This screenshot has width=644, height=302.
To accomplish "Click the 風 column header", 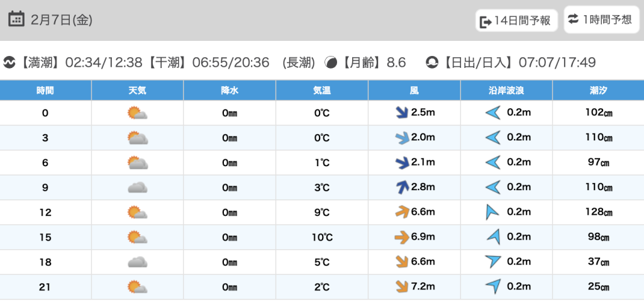I will click(x=414, y=91).
